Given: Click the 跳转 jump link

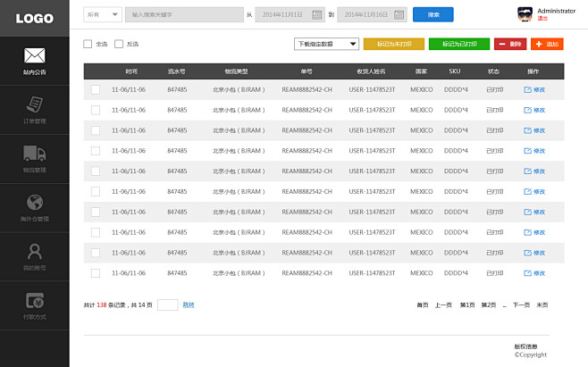Looking at the screenshot, I should tap(189, 304).
